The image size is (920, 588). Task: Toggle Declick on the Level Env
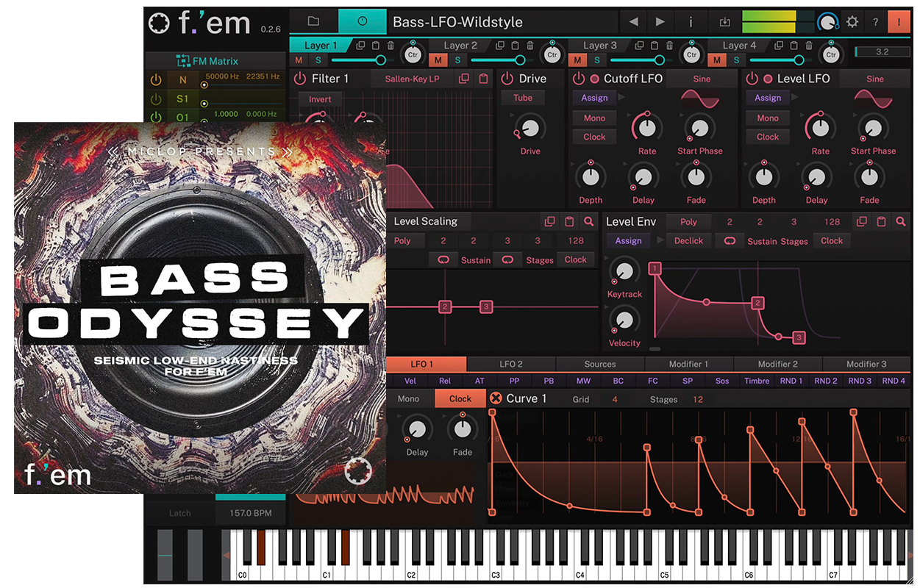tap(688, 240)
